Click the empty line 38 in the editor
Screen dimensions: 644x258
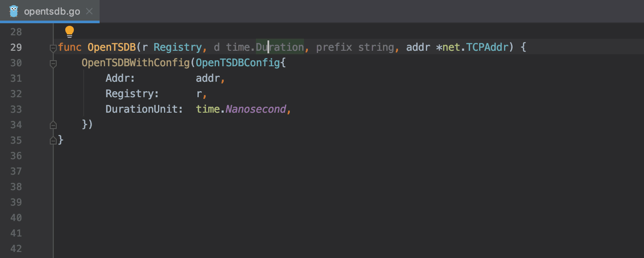click(x=343, y=187)
